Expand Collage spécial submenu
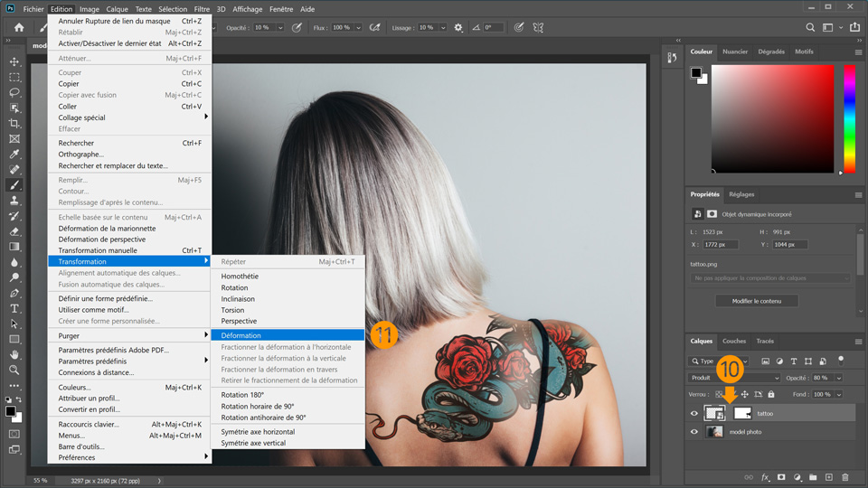The image size is (868, 488). pyautogui.click(x=129, y=117)
